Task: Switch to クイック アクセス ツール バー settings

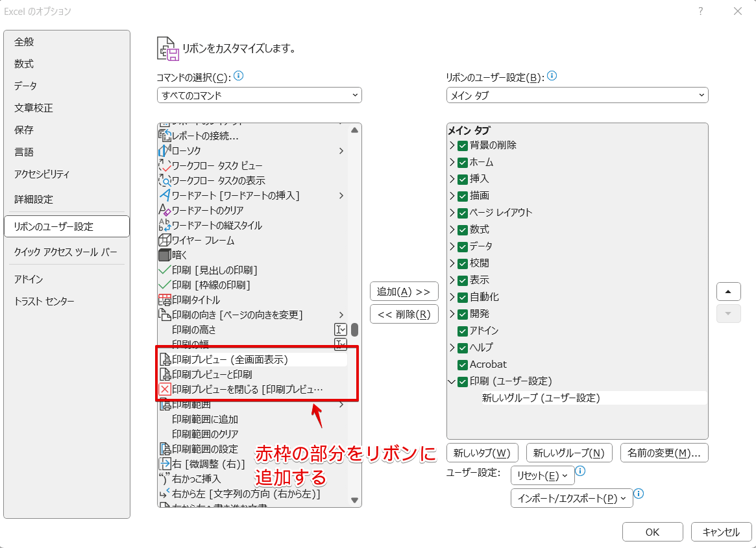Action: tap(67, 251)
